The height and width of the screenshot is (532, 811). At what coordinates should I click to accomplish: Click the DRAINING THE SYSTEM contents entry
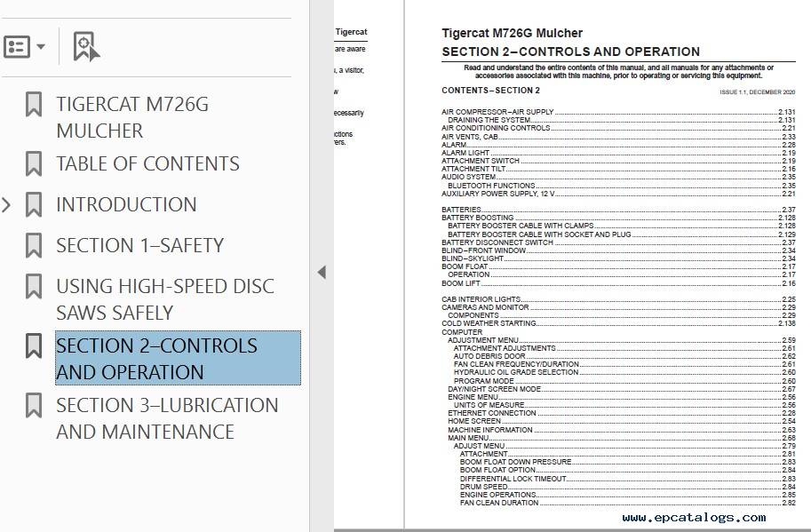click(x=622, y=120)
